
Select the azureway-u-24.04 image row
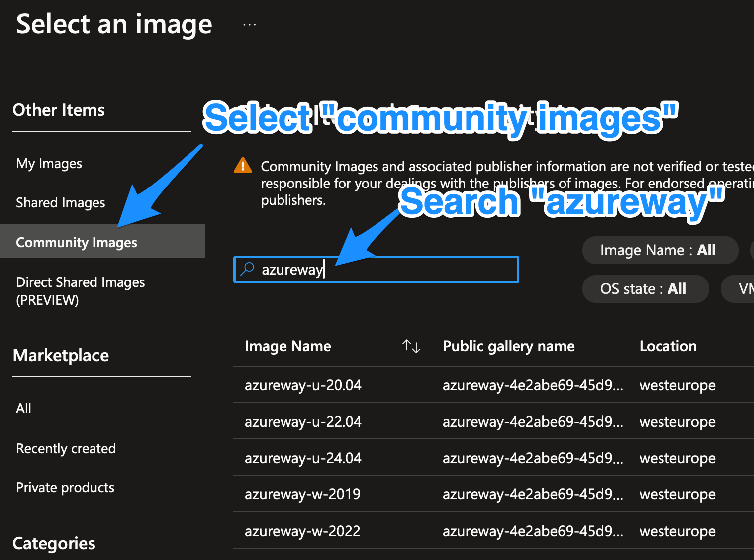click(303, 458)
